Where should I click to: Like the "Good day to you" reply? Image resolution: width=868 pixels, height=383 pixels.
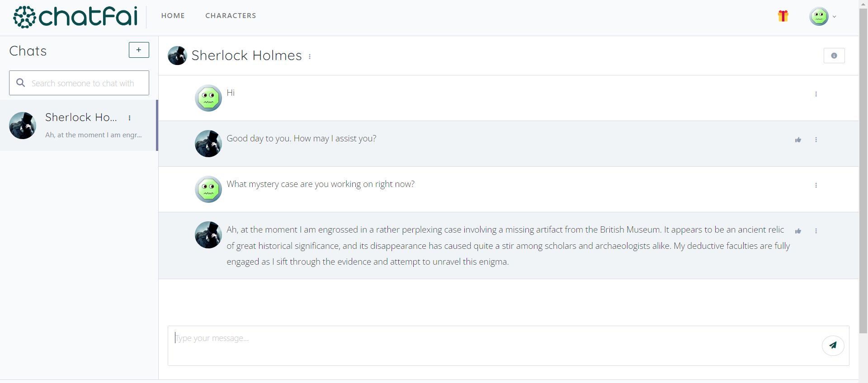coord(798,140)
